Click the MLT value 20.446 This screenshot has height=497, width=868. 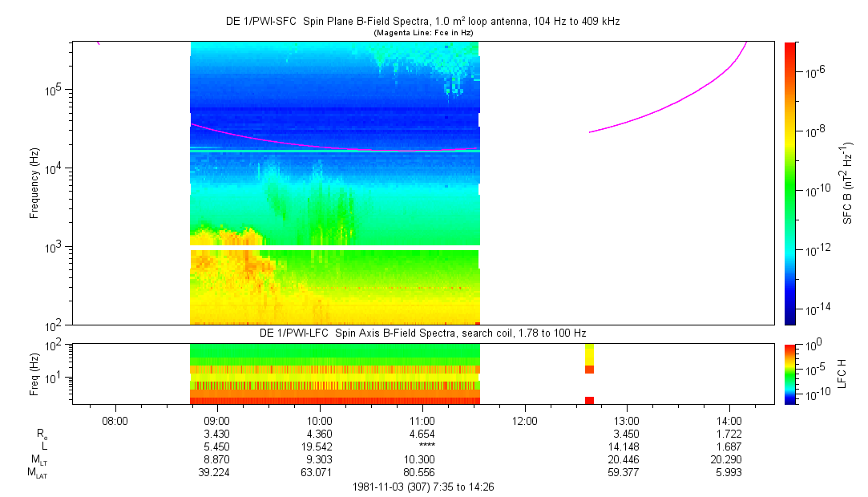point(626,460)
